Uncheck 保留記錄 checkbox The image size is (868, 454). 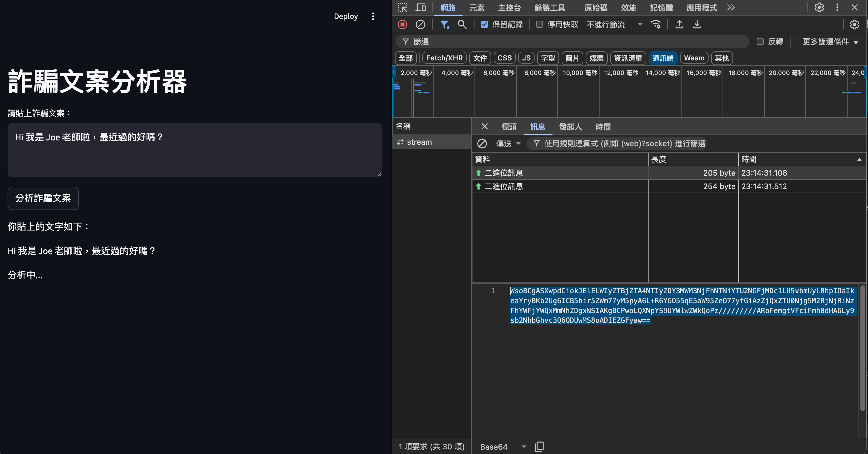(484, 24)
